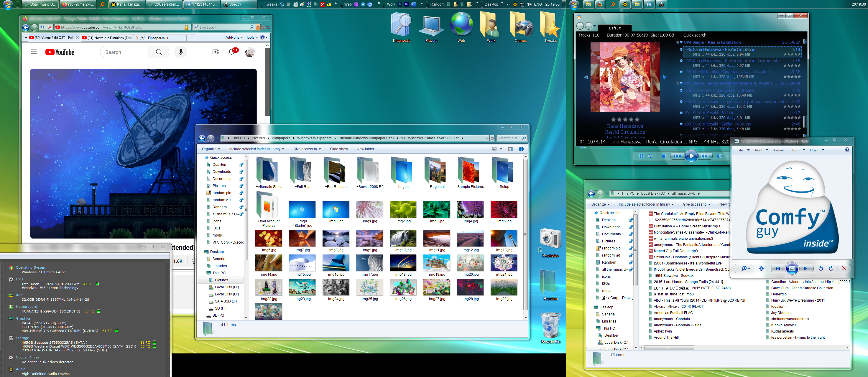868x377 pixels.
Task: Open Give access to in Wallpapers explorer
Action: point(307,149)
